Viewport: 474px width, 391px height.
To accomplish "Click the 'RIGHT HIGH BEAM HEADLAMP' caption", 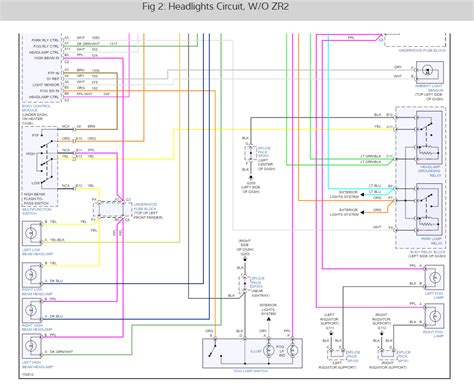I will pos(37,327).
